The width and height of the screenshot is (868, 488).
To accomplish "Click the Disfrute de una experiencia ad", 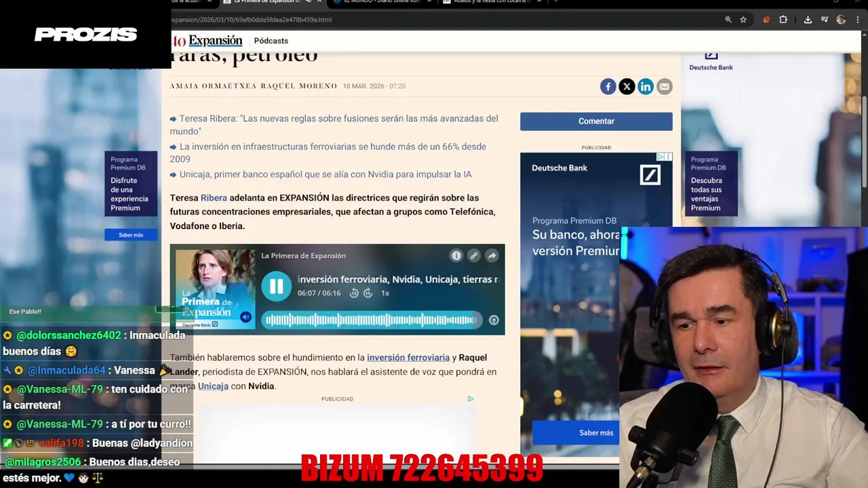I will [x=131, y=184].
